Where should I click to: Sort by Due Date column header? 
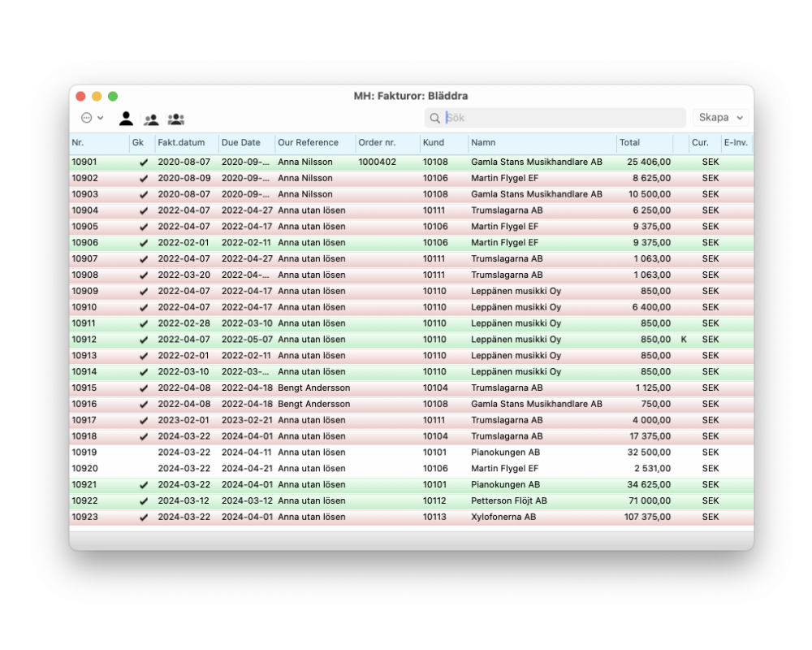point(247,142)
